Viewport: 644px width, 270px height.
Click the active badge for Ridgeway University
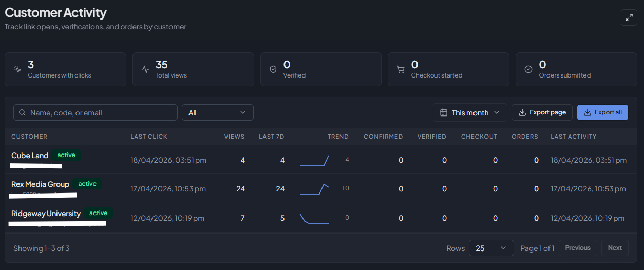[x=99, y=213]
